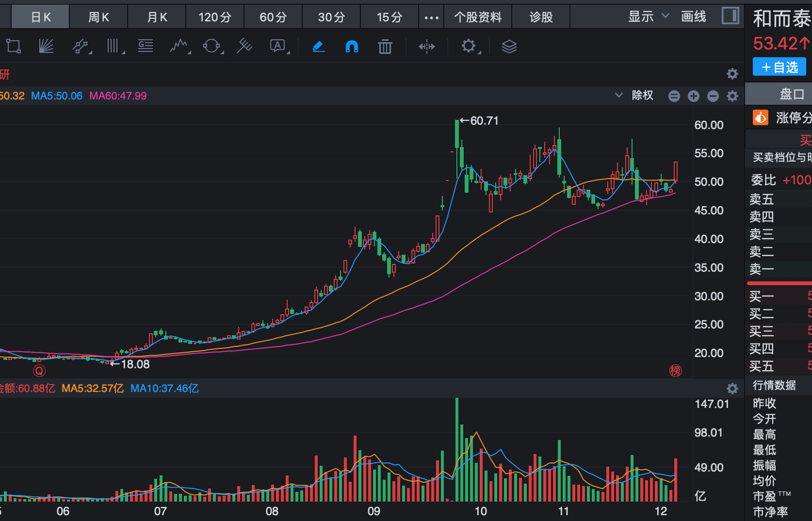Click the zoom in plus icon

point(694,96)
